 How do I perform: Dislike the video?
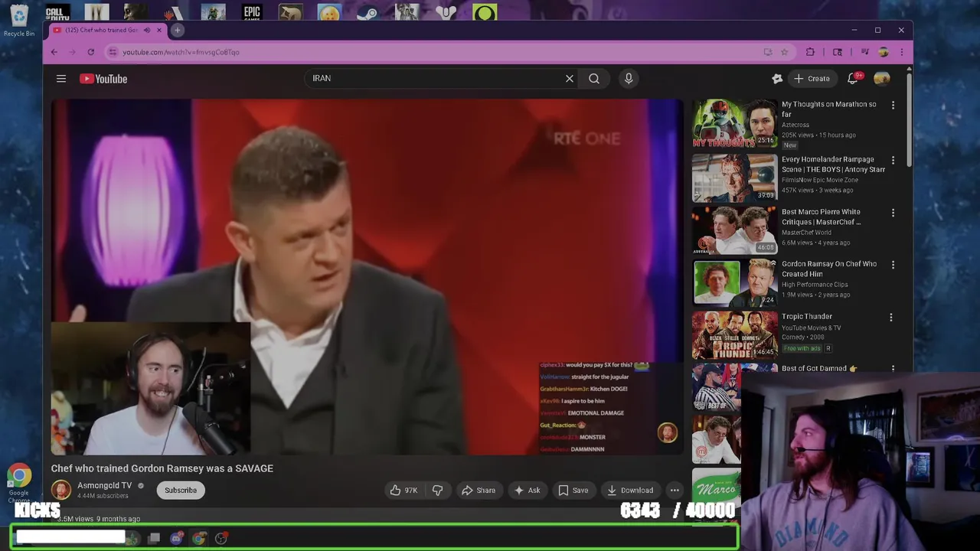(x=438, y=490)
